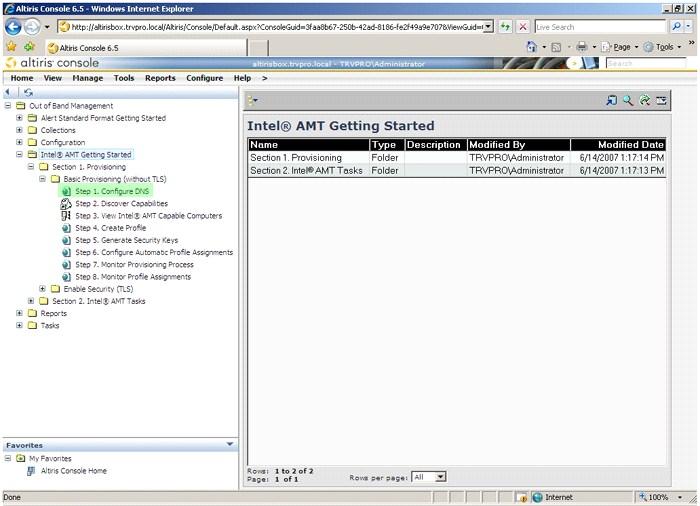
Task: Click the Live Search input box
Action: coord(600,27)
